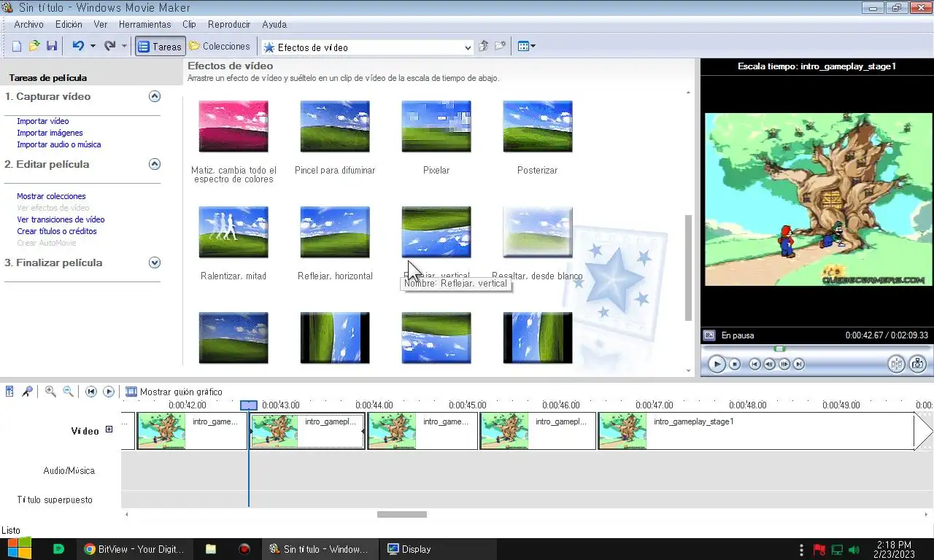This screenshot has width=934, height=560.
Task: Click Mostrar guión gráfico button
Action: coord(174,392)
